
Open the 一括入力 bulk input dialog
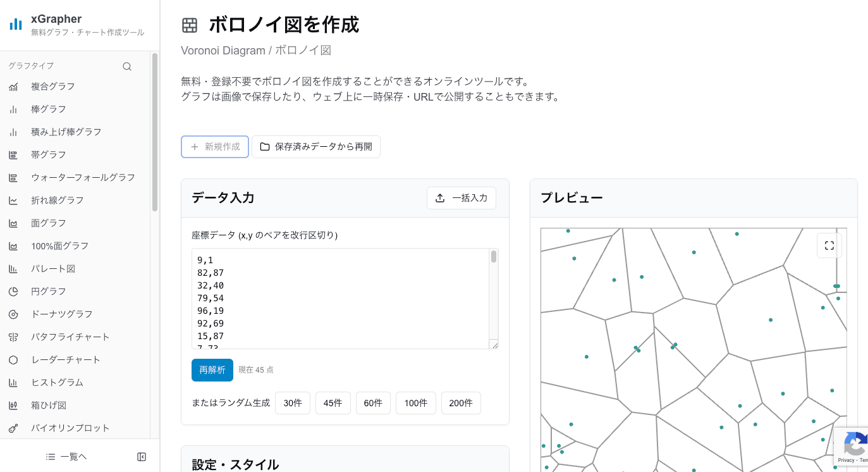462,197
